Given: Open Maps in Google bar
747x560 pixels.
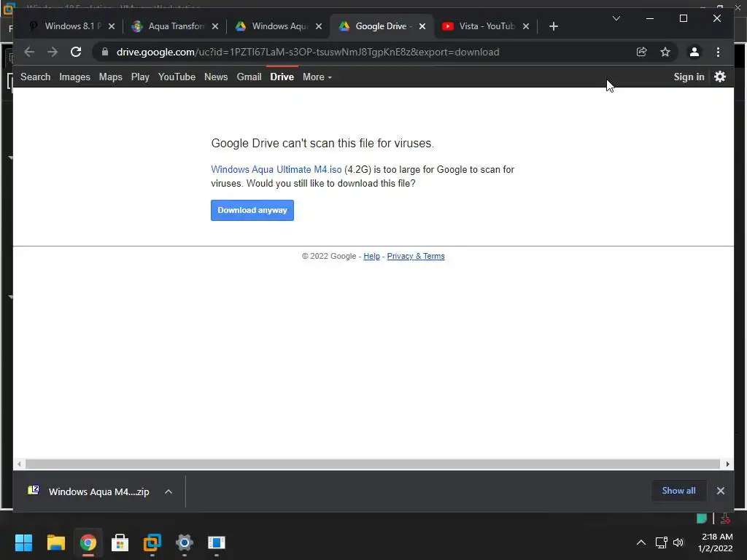Looking at the screenshot, I should [111, 77].
